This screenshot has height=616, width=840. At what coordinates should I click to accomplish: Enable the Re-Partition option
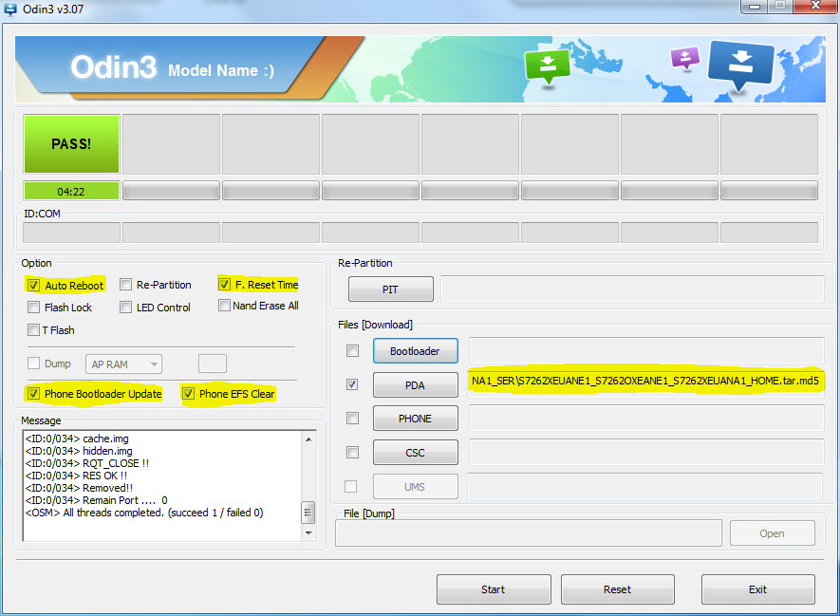click(125, 285)
